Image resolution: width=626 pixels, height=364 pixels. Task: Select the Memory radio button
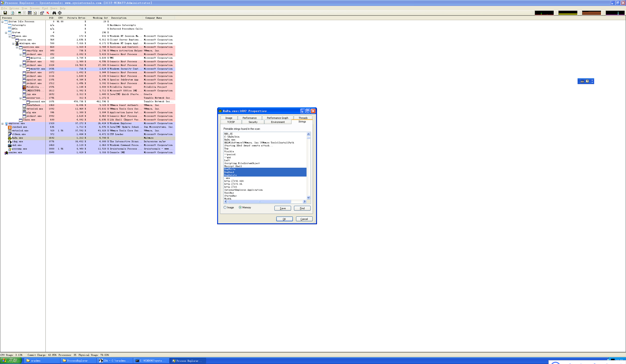point(240,207)
